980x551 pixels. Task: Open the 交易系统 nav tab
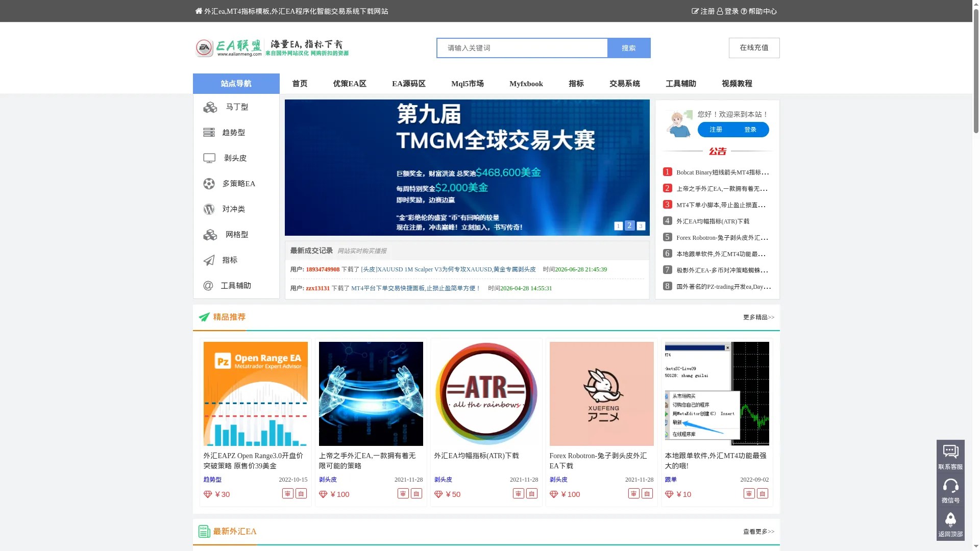[x=625, y=84]
